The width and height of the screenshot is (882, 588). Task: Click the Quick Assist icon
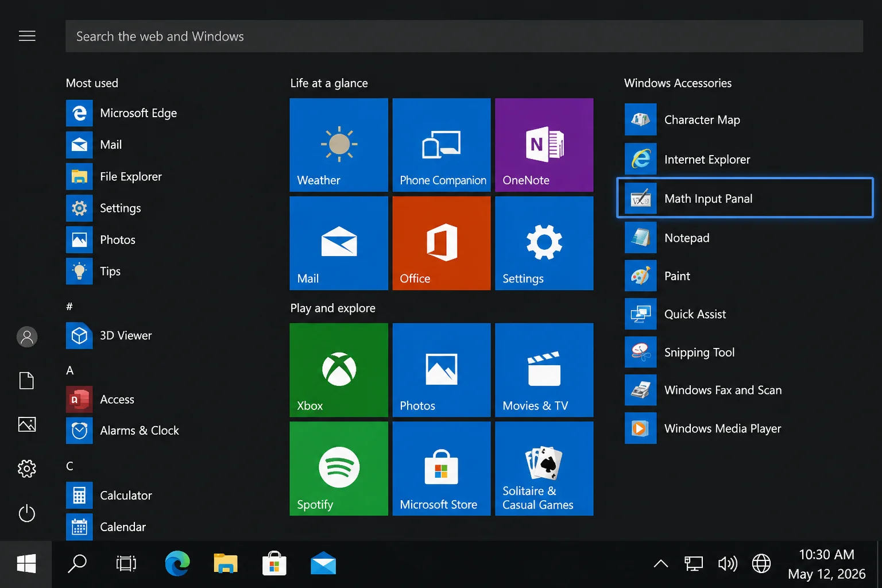pos(641,314)
